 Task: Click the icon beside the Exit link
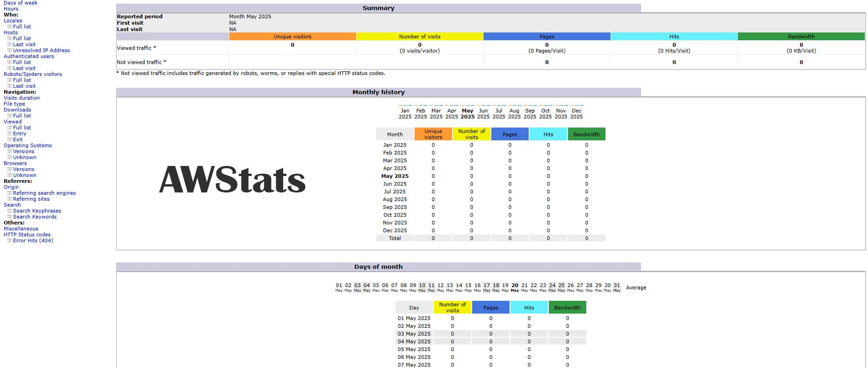click(9, 140)
